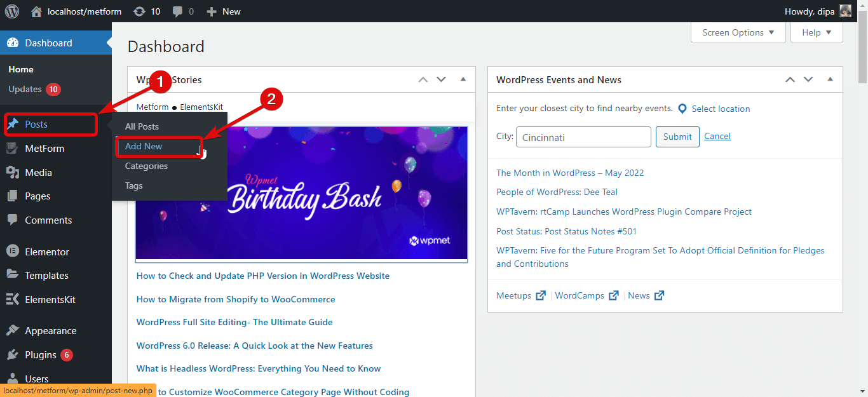Image resolution: width=868 pixels, height=397 pixels.
Task: Click the Howdy, dipa account text
Action: [x=810, y=11]
